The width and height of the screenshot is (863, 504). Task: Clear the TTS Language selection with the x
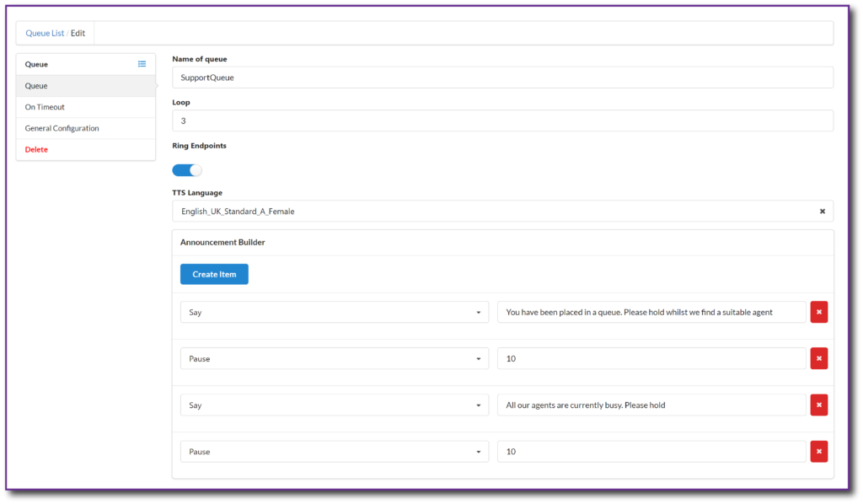click(823, 212)
